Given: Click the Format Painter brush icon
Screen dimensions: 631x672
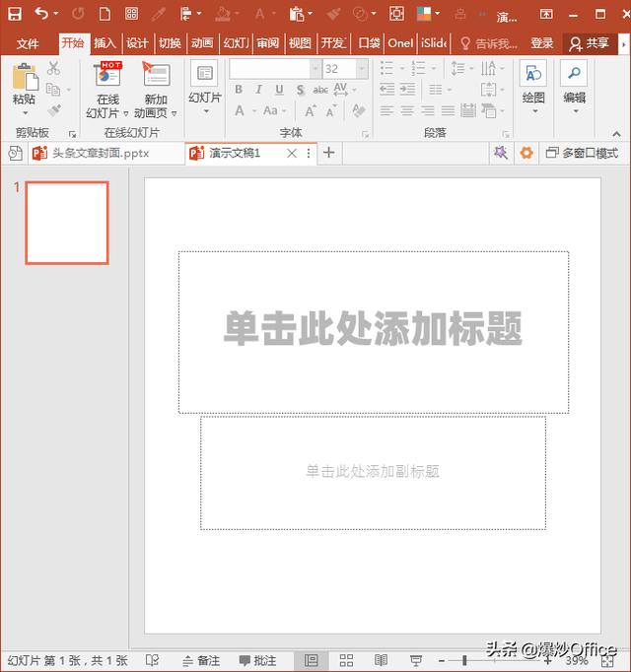Looking at the screenshot, I should click(x=54, y=110).
